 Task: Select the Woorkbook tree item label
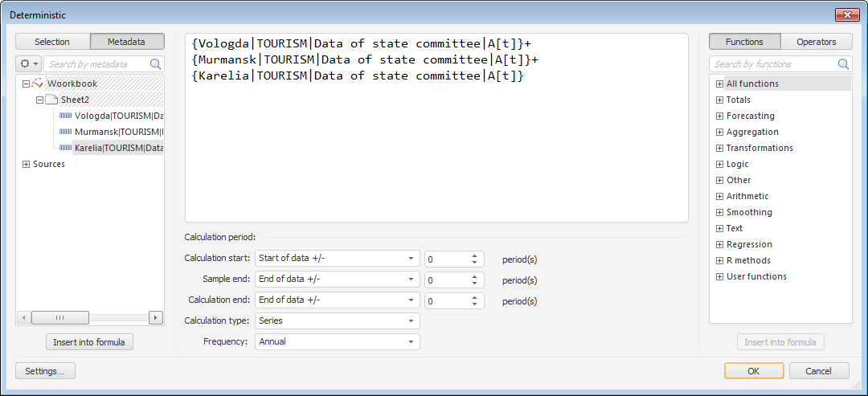(72, 84)
